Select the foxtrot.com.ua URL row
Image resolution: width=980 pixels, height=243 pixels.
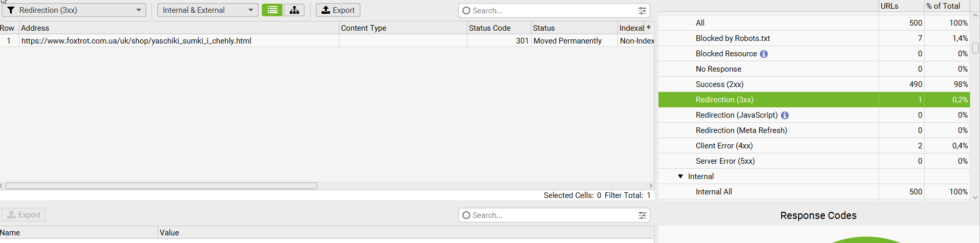coord(327,41)
